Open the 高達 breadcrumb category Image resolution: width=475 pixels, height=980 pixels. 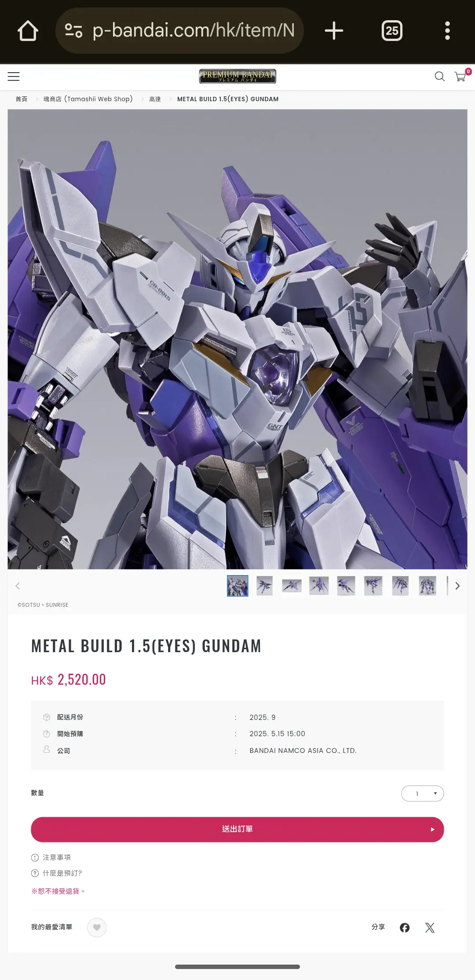tap(155, 99)
